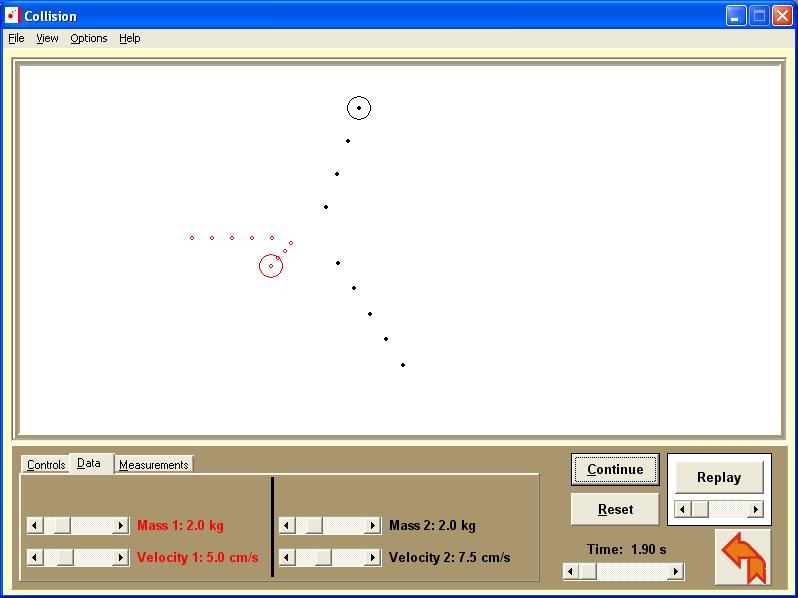Open the Options menu

click(x=89, y=38)
